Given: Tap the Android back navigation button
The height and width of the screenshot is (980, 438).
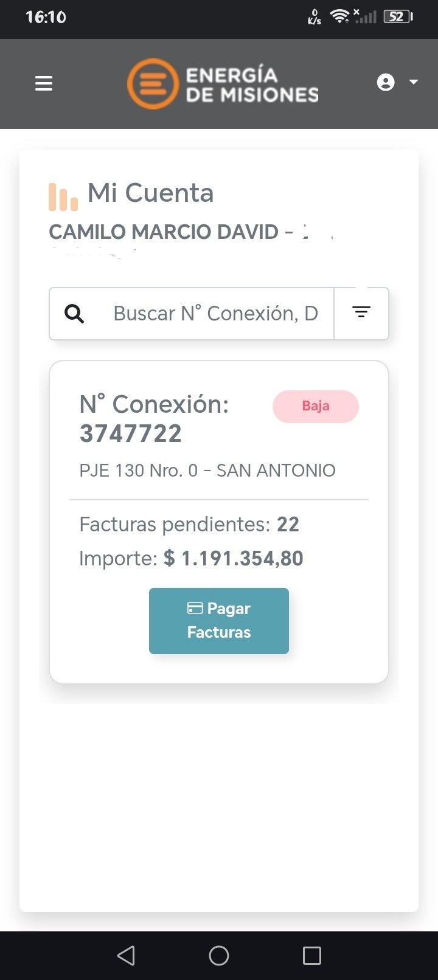Looking at the screenshot, I should 126,956.
